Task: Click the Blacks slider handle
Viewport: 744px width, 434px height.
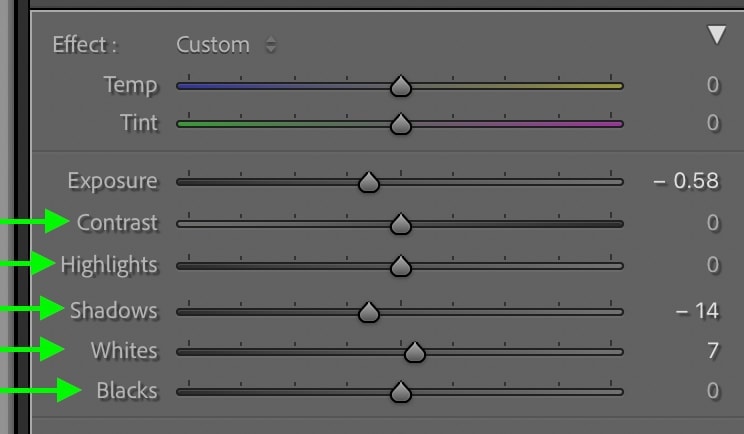Action: tap(401, 392)
